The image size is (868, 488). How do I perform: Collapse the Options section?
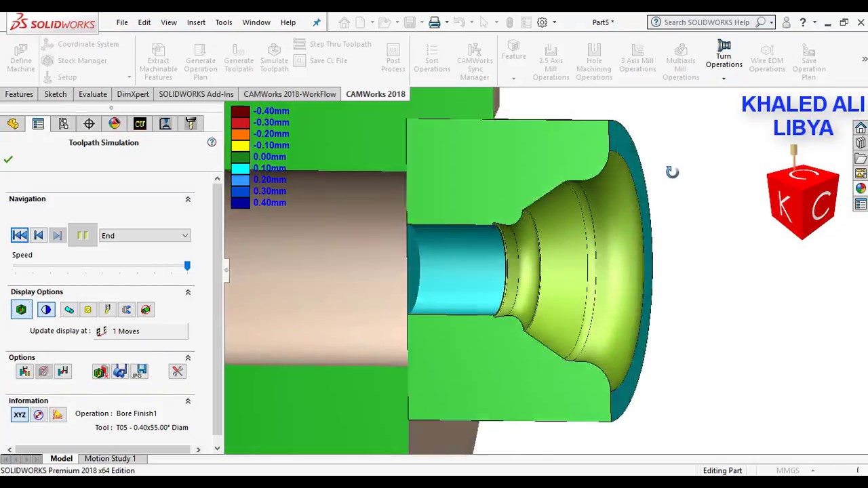188,358
